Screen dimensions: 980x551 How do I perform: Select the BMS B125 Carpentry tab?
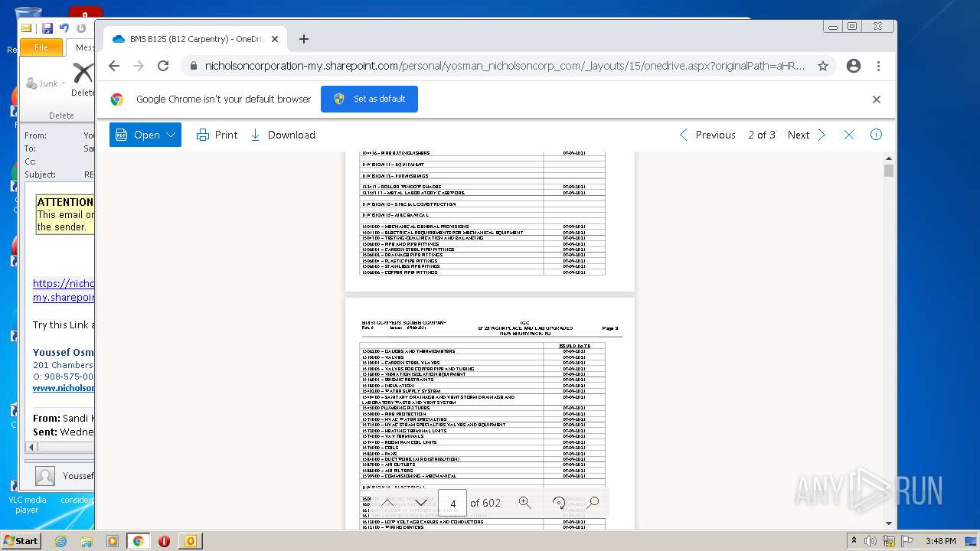(194, 39)
